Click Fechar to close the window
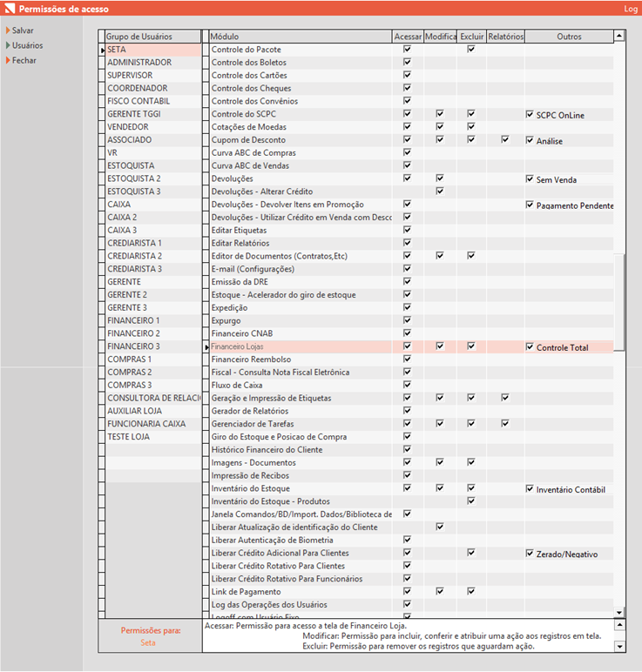 point(21,60)
